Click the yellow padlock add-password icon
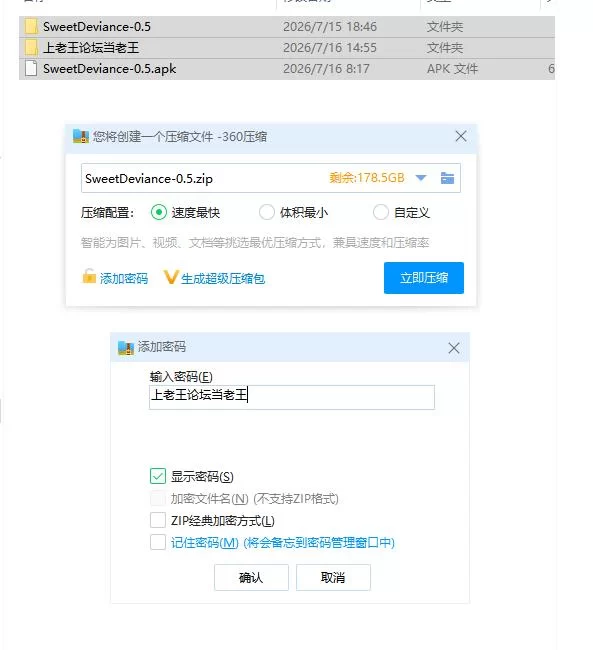 click(89, 276)
